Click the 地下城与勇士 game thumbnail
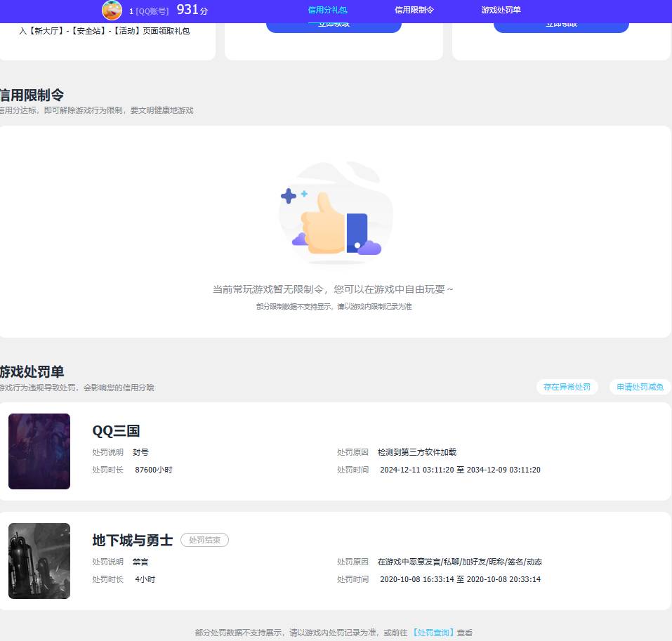 point(39,561)
